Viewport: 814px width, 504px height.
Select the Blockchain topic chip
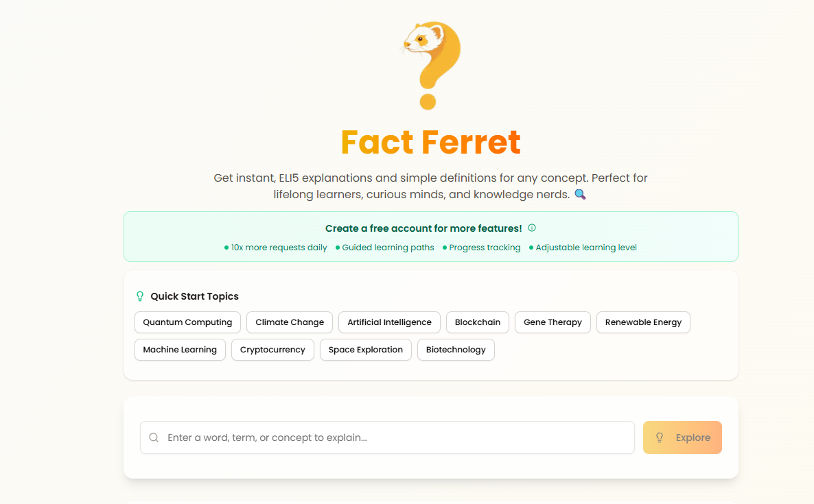tap(478, 322)
